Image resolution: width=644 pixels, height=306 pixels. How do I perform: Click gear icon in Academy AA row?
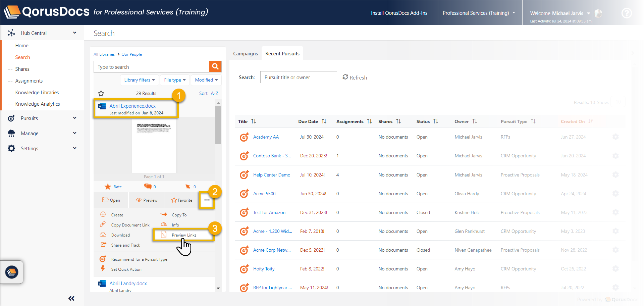point(615,137)
